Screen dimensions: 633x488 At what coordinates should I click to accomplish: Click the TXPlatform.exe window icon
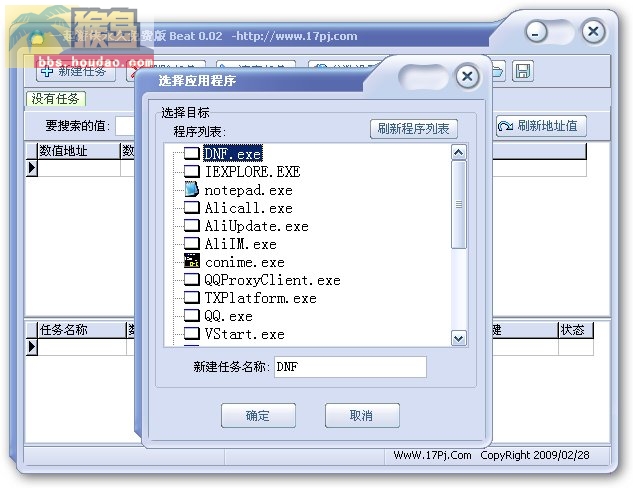click(x=192, y=297)
